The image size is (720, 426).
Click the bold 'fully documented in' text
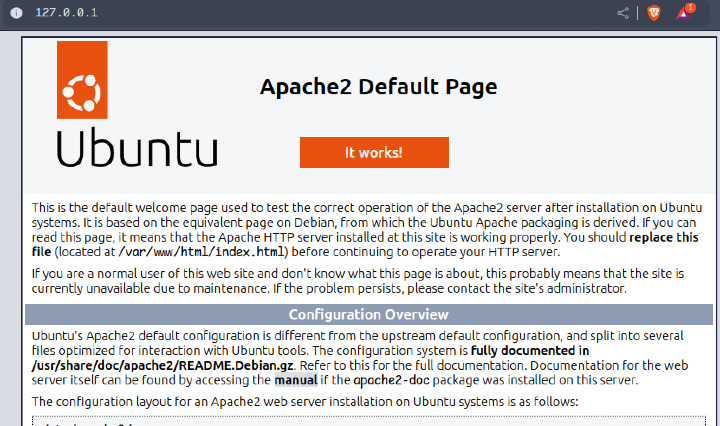530,351
